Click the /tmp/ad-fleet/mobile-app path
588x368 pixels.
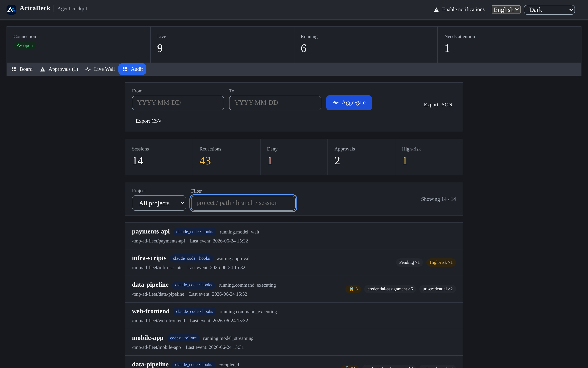click(156, 347)
